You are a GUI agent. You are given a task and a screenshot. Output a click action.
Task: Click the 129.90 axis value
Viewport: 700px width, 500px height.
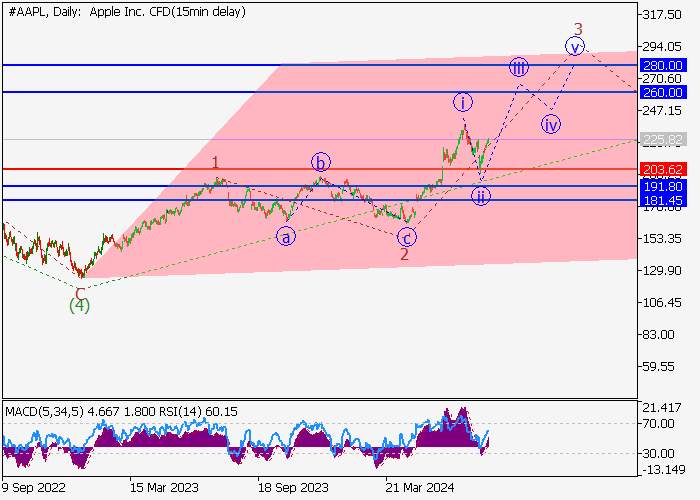(x=662, y=271)
